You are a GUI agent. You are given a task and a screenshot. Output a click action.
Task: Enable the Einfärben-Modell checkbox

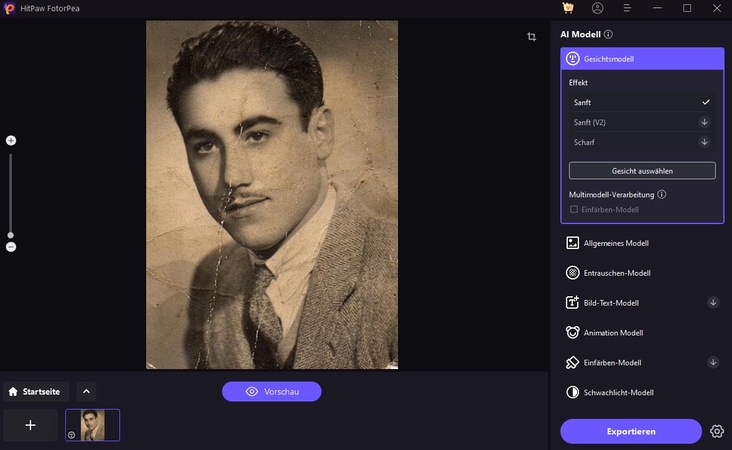tap(574, 209)
